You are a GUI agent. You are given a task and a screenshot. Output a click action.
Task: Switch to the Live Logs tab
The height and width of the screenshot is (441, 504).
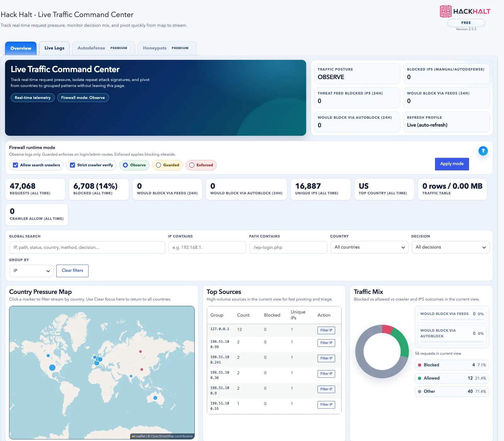point(54,48)
